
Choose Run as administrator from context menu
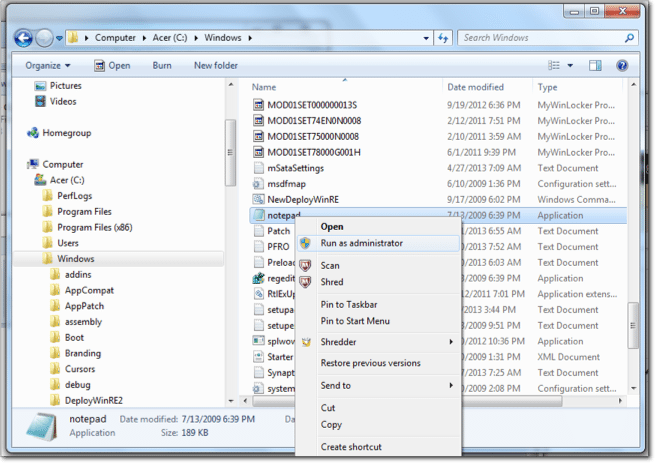[x=361, y=243]
